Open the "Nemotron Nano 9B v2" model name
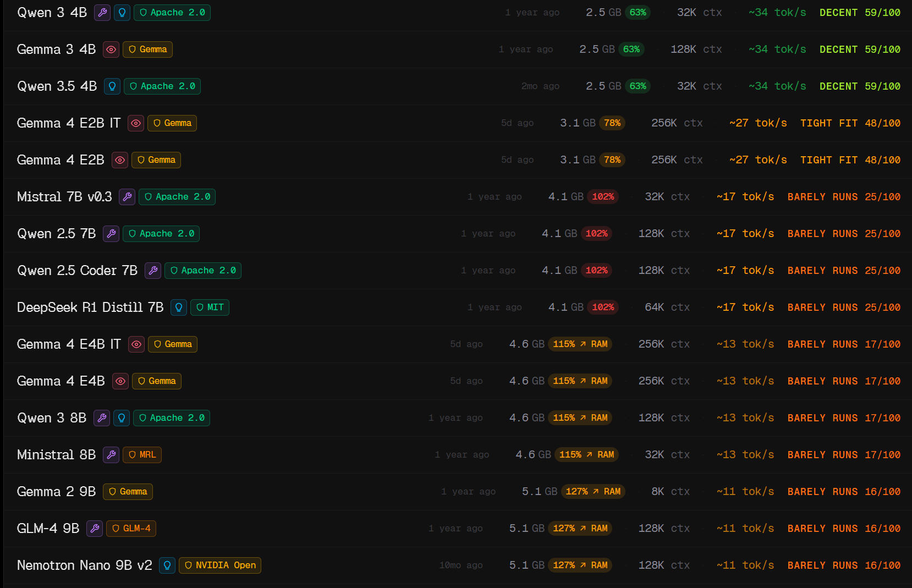Image resolution: width=912 pixels, height=588 pixels. [x=85, y=565]
